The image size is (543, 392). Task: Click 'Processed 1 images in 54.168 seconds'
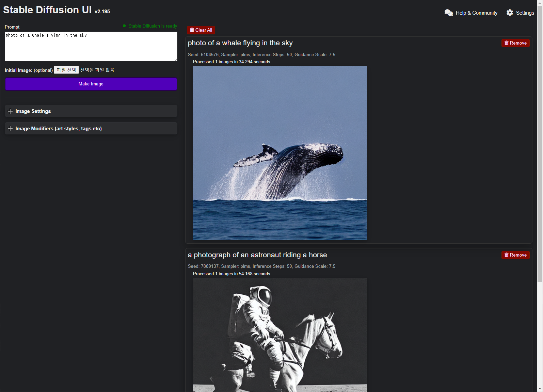[231, 274]
